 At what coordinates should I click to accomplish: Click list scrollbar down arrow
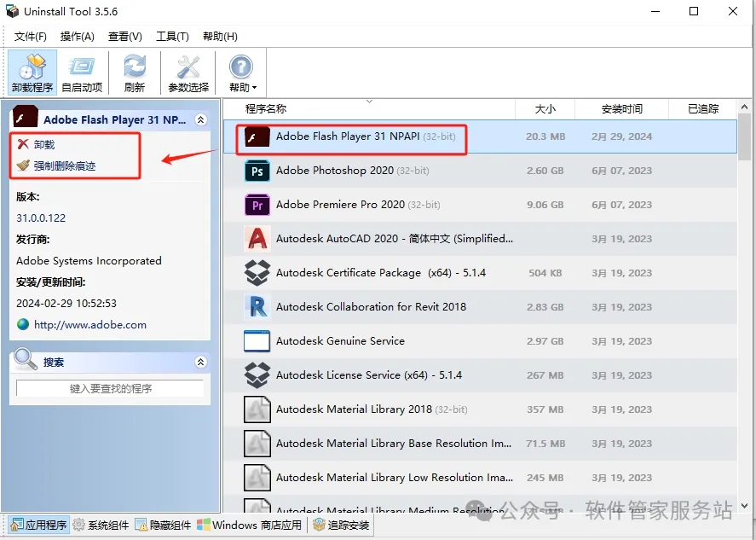coord(744,506)
